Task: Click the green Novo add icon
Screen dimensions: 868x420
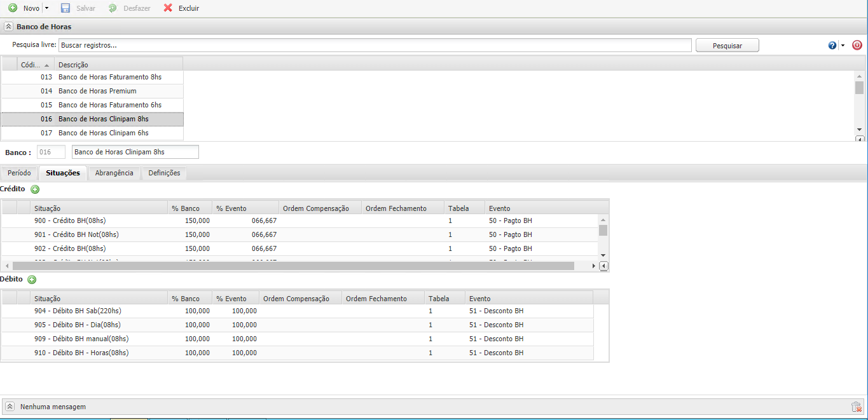Action: coord(13,8)
